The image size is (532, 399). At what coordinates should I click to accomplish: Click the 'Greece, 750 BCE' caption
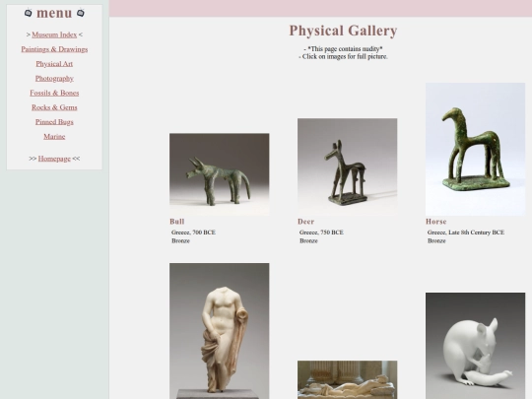(321, 233)
